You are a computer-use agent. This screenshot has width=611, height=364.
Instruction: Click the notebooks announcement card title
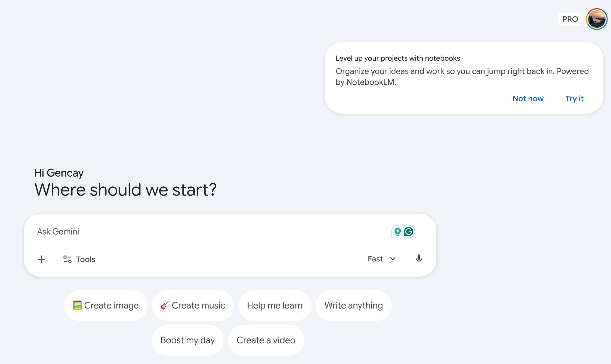(398, 58)
